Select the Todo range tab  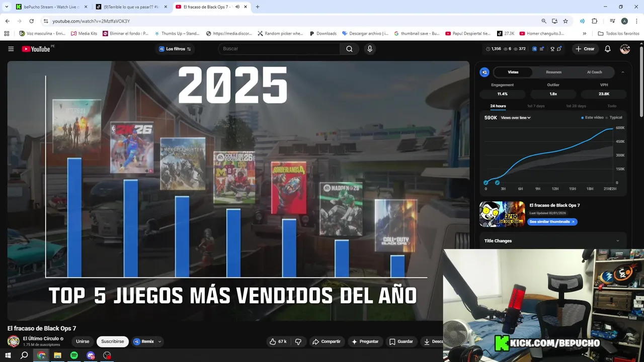pyautogui.click(x=612, y=106)
